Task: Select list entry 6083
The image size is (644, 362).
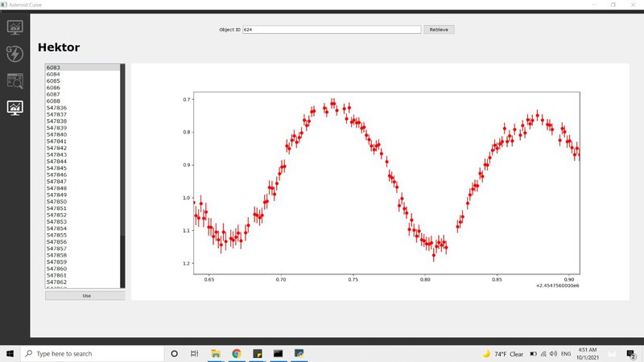Action: (x=83, y=68)
